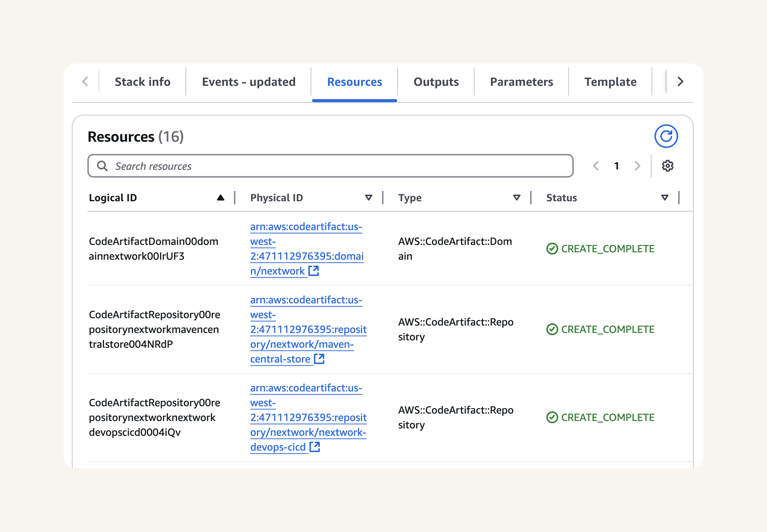Switch to the Parameters tab
767x532 pixels.
coord(522,82)
